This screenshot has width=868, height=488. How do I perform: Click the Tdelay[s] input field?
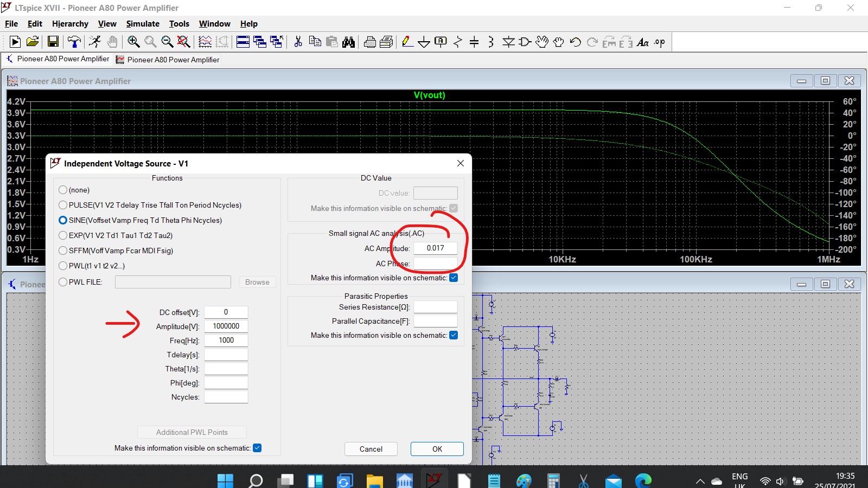coord(226,355)
